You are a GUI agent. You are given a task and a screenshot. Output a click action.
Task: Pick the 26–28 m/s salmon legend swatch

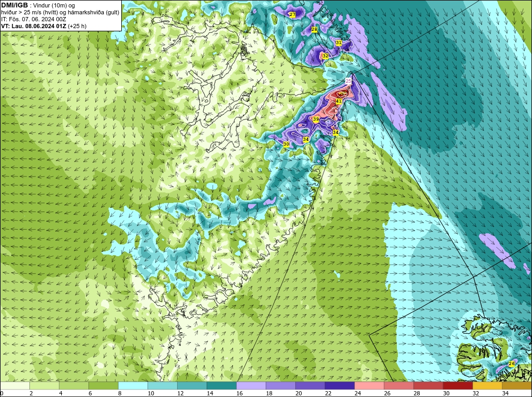[x=398, y=385]
